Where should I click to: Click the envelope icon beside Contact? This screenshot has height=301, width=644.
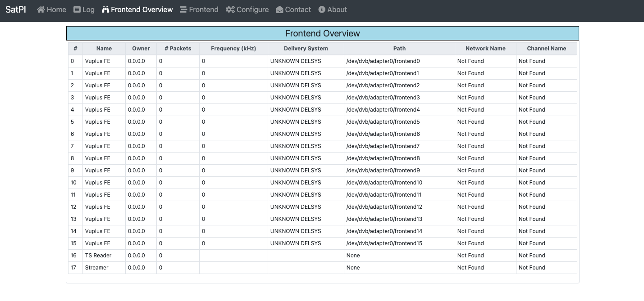(279, 9)
